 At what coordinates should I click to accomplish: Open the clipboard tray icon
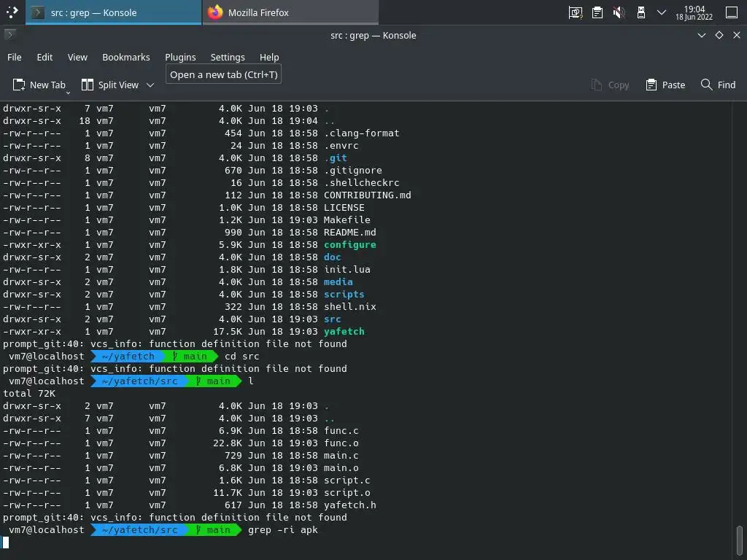click(597, 12)
